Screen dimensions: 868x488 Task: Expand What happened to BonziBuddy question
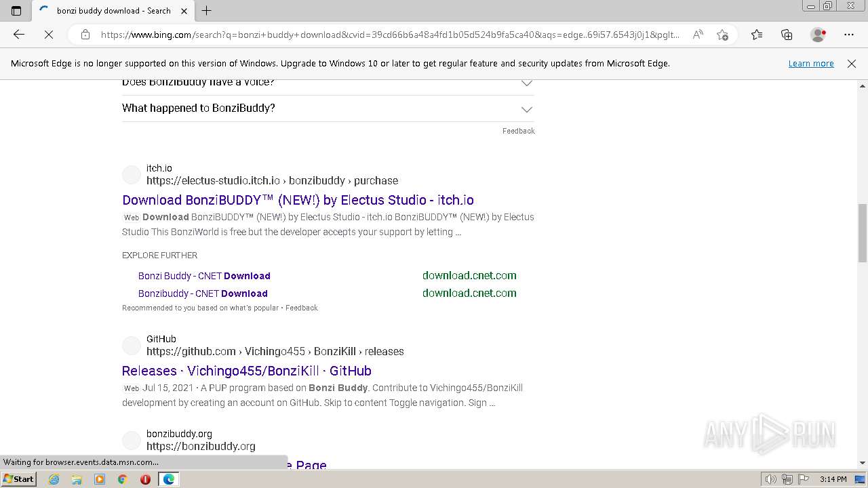[328, 108]
